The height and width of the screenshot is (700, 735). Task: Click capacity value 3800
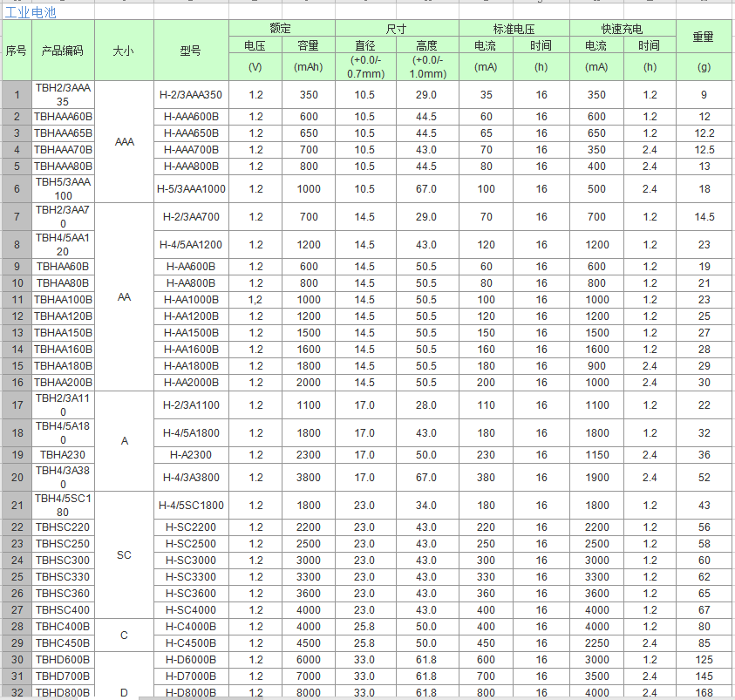click(x=309, y=478)
